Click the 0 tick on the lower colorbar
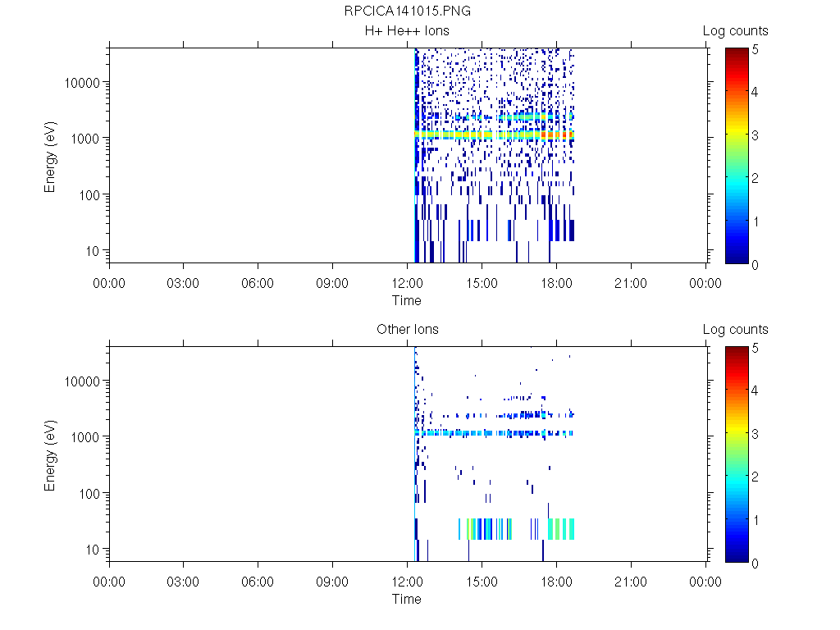The image size is (840, 630). pyautogui.click(x=755, y=564)
